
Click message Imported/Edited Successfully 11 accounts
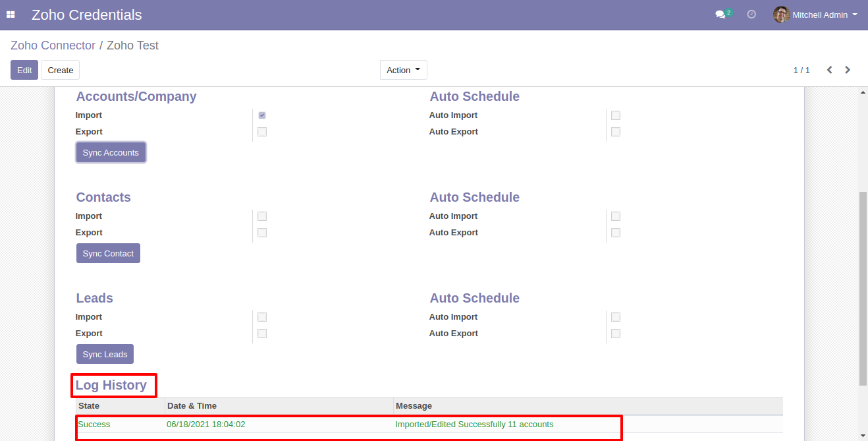(x=474, y=425)
